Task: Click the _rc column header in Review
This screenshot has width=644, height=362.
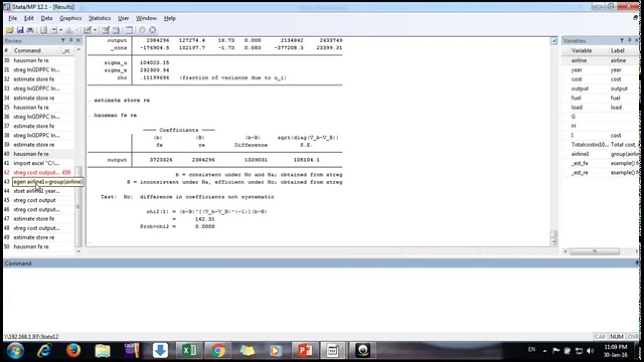Action: tap(66, 51)
